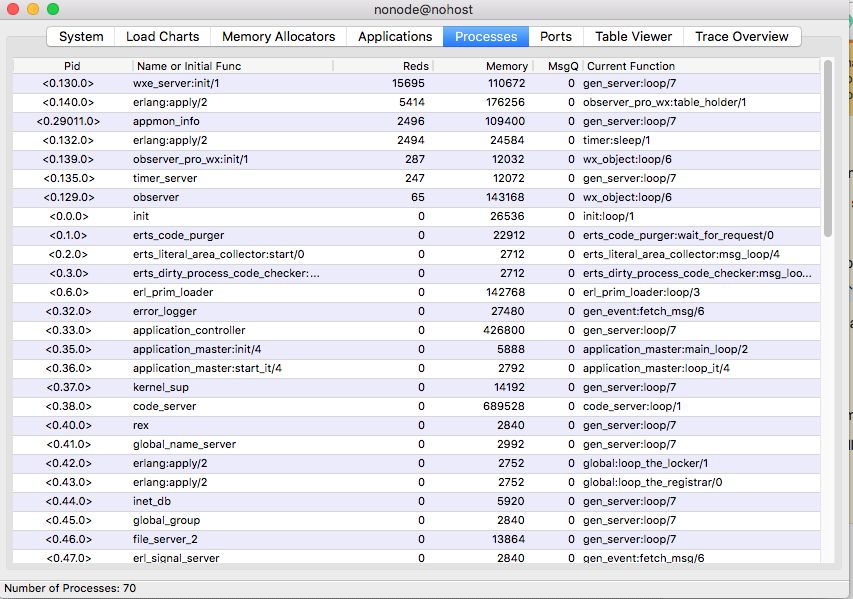The height and width of the screenshot is (599, 853).
Task: Select the erts_code_purger process
Action: pos(416,236)
